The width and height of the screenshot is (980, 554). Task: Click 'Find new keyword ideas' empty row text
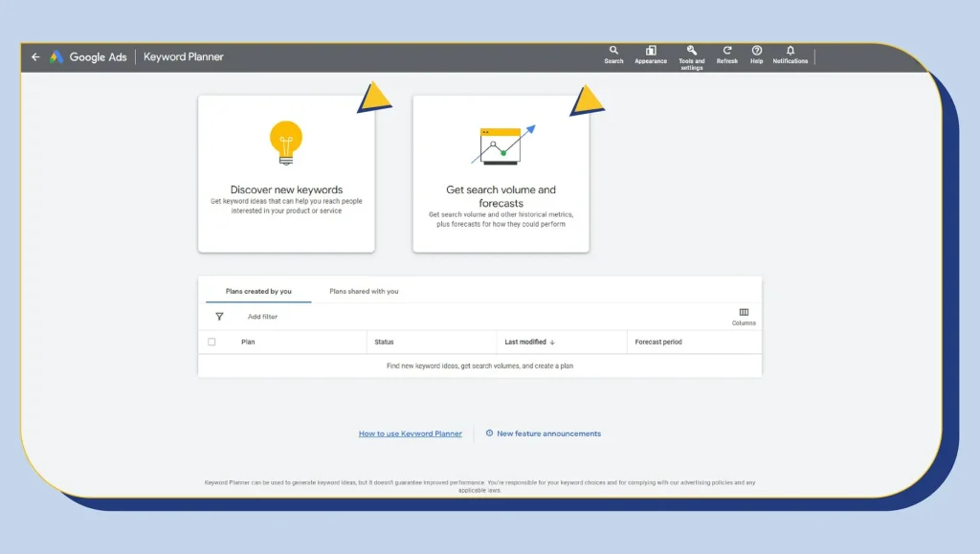tap(480, 366)
